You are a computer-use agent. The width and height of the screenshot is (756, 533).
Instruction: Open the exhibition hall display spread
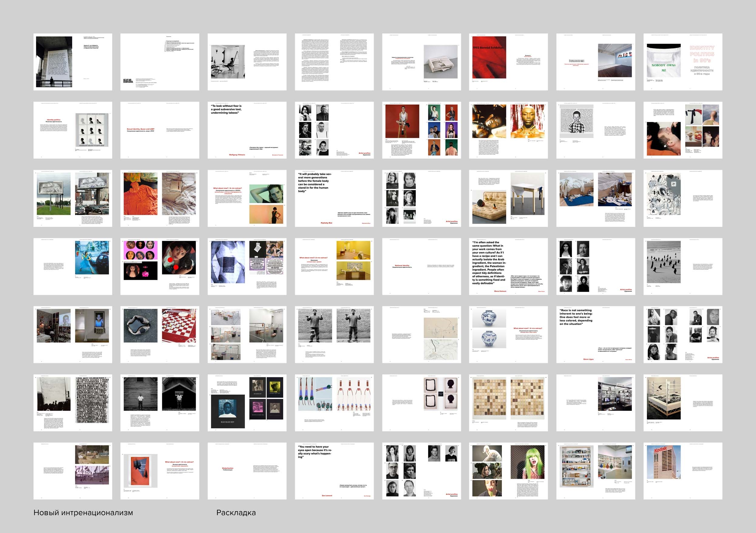(596, 403)
